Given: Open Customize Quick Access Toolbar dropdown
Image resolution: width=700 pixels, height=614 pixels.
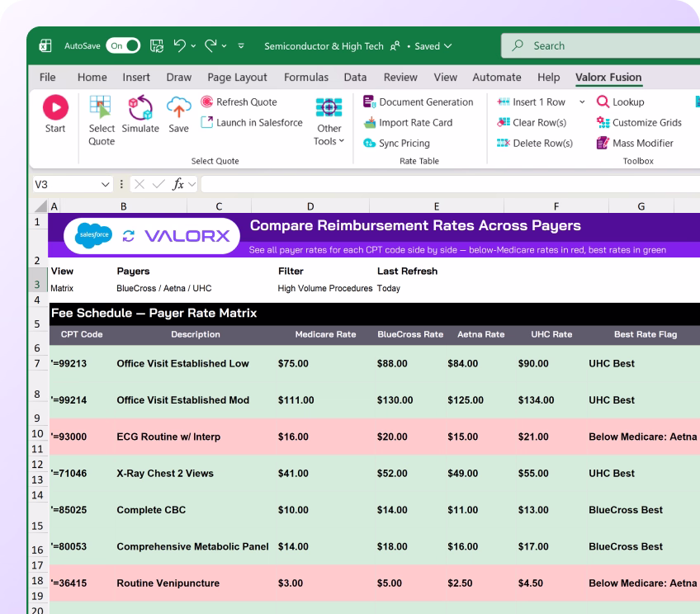Looking at the screenshot, I should click(x=241, y=46).
